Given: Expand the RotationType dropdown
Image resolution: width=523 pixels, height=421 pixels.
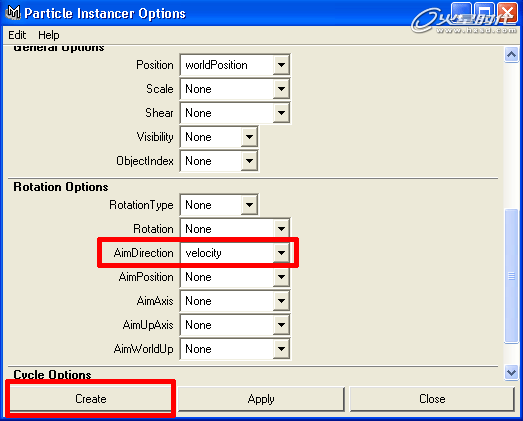Looking at the screenshot, I should point(219,204).
